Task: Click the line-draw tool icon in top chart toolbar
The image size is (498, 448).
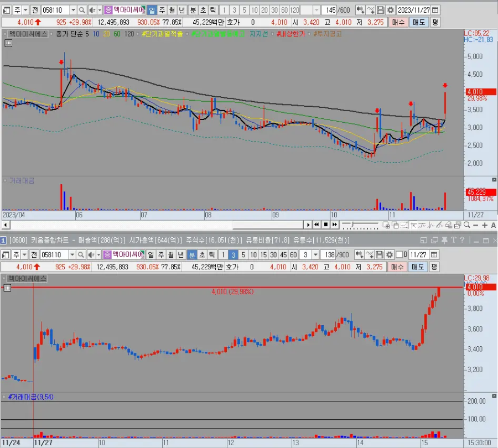Action: 370,10
